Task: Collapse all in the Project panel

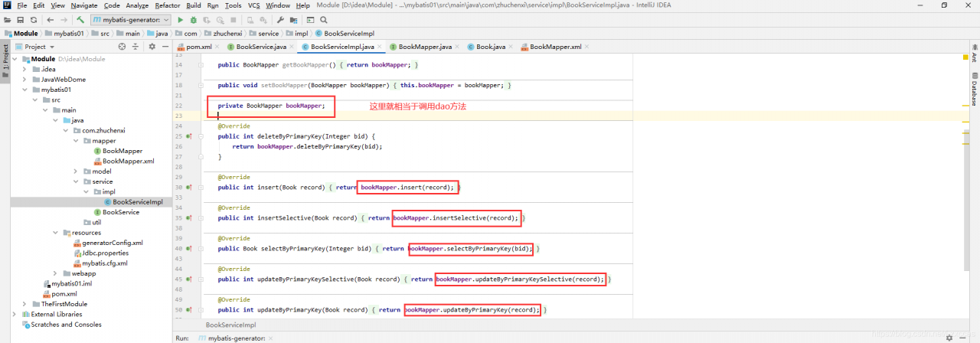Action: 136,47
